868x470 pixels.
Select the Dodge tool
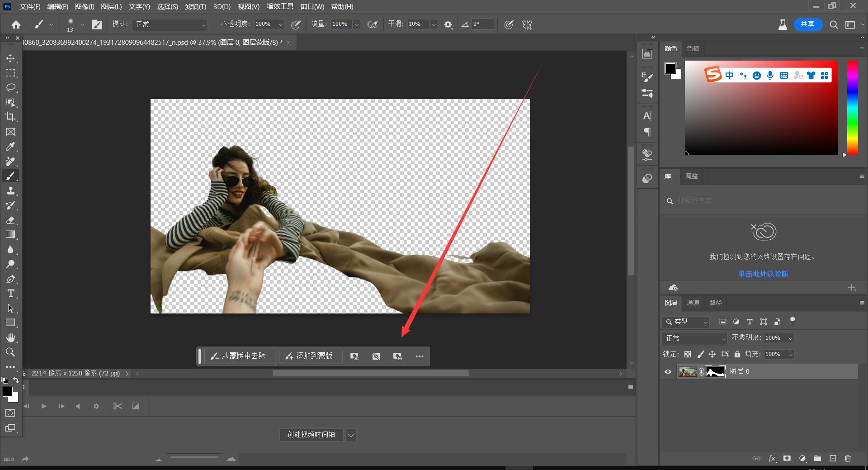(10, 264)
